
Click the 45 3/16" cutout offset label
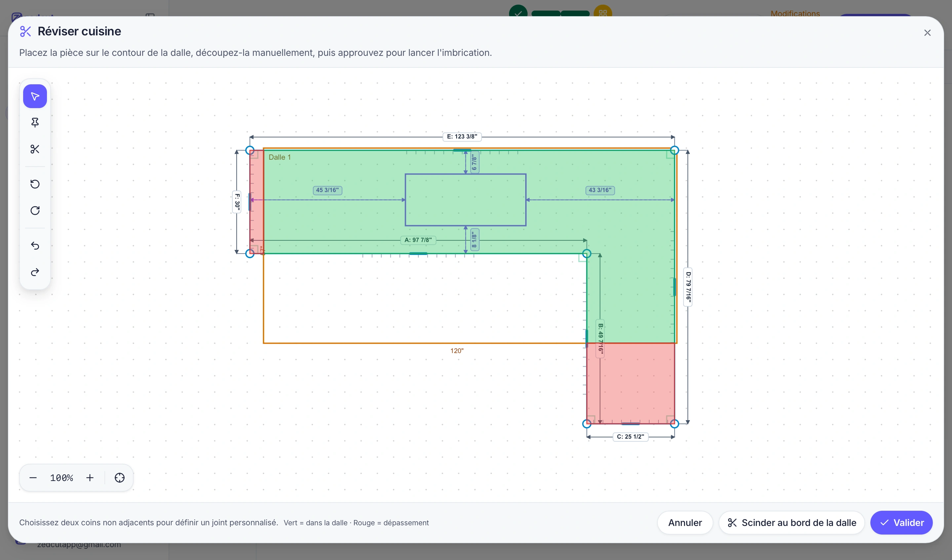coord(328,190)
